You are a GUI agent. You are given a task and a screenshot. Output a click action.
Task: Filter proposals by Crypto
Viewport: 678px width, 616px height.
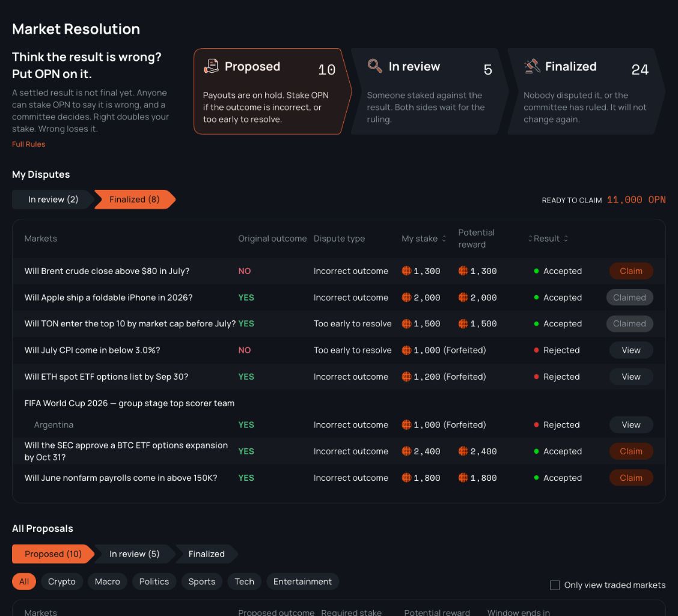coord(62,581)
